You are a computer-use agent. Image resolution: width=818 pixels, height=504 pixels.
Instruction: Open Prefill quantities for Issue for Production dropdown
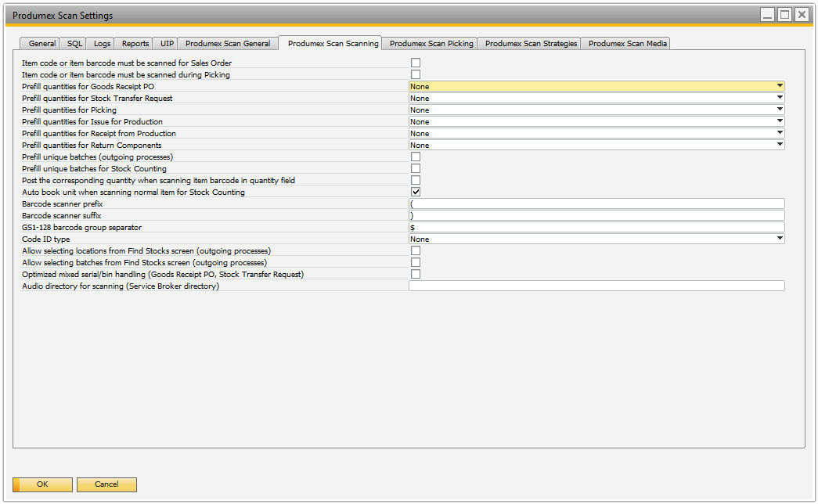[x=596, y=121]
